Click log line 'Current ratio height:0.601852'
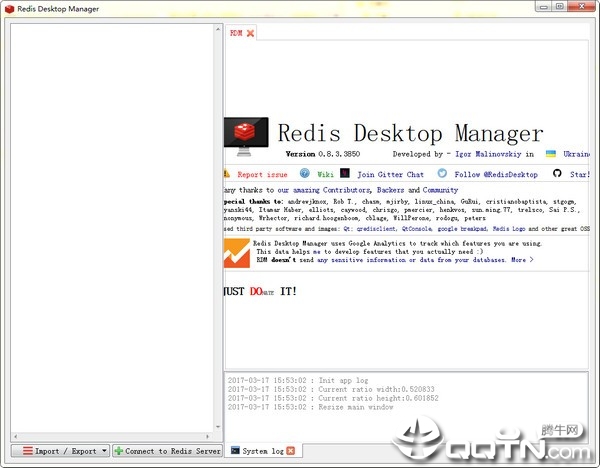This screenshot has width=600, height=468. 333,398
